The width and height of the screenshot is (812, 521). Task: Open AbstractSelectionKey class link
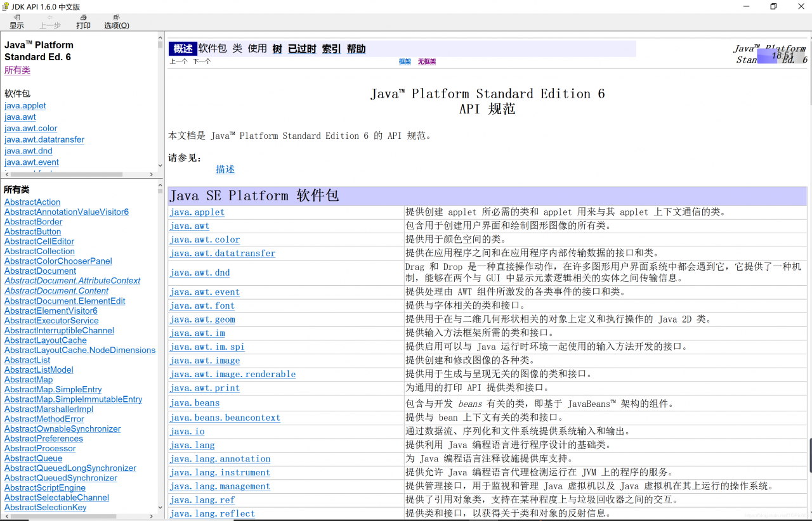[46, 507]
